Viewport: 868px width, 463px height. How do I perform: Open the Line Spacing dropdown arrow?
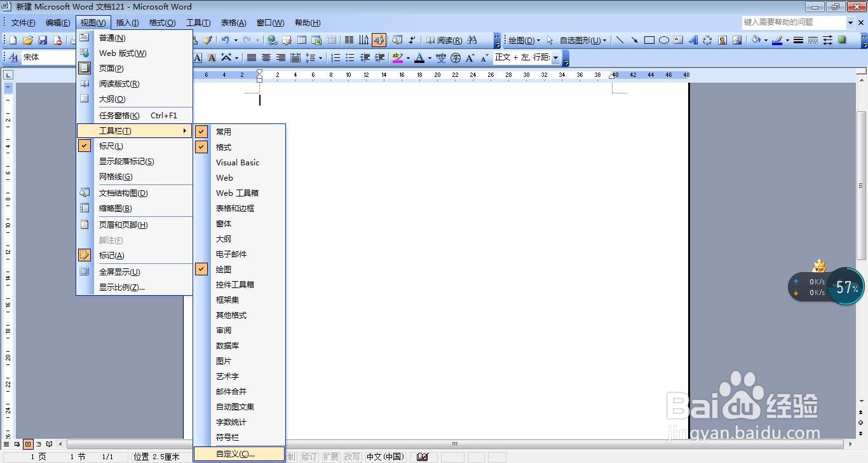[x=320, y=57]
